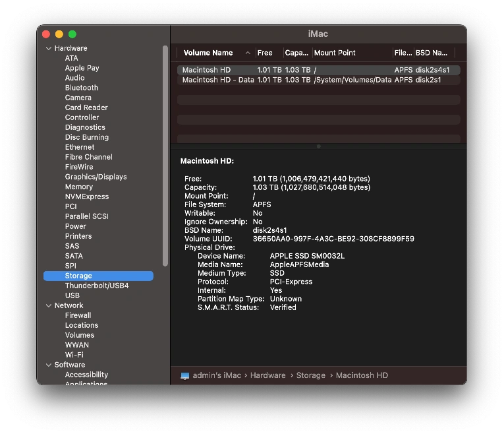This screenshot has width=504, height=434.
Task: Click Hardware in the bottom path bar
Action: [x=267, y=375]
